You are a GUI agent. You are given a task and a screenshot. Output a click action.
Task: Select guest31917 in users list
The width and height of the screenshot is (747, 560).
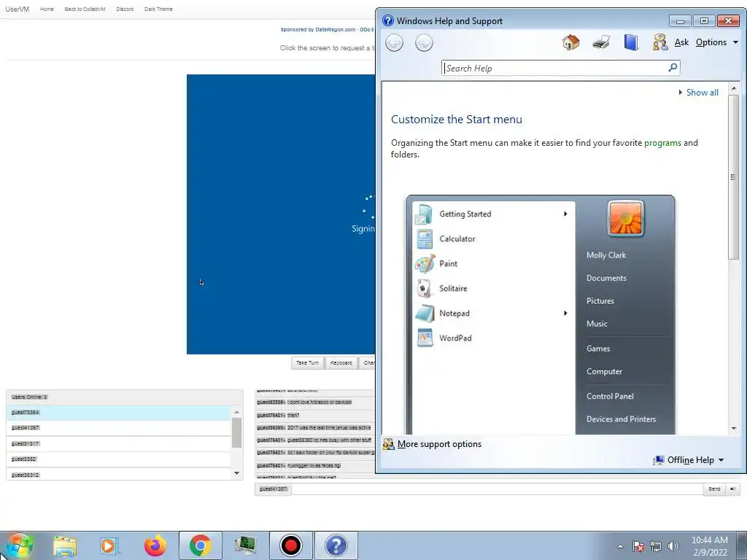click(119, 443)
